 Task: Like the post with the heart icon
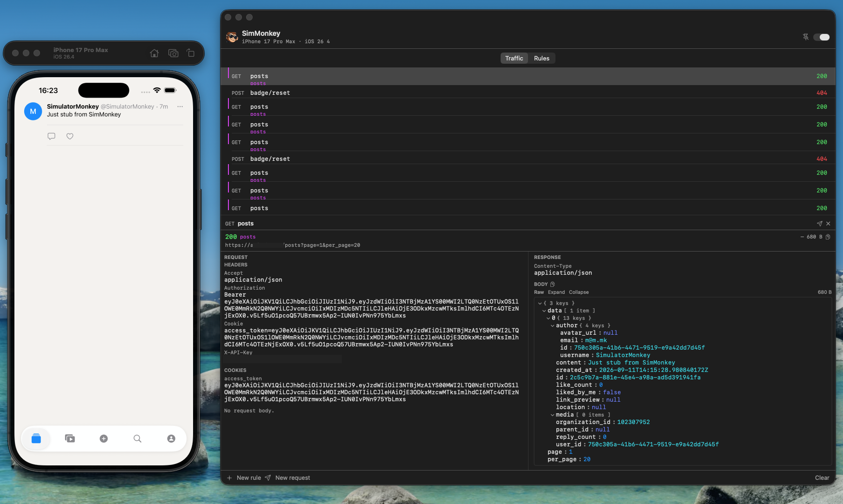pyautogui.click(x=70, y=136)
